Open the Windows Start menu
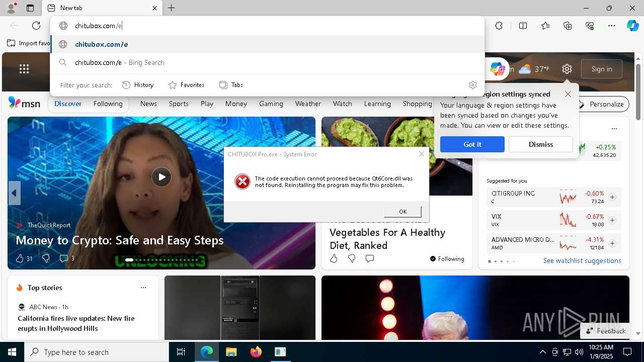Screen dimensions: 644x362 point(12,352)
